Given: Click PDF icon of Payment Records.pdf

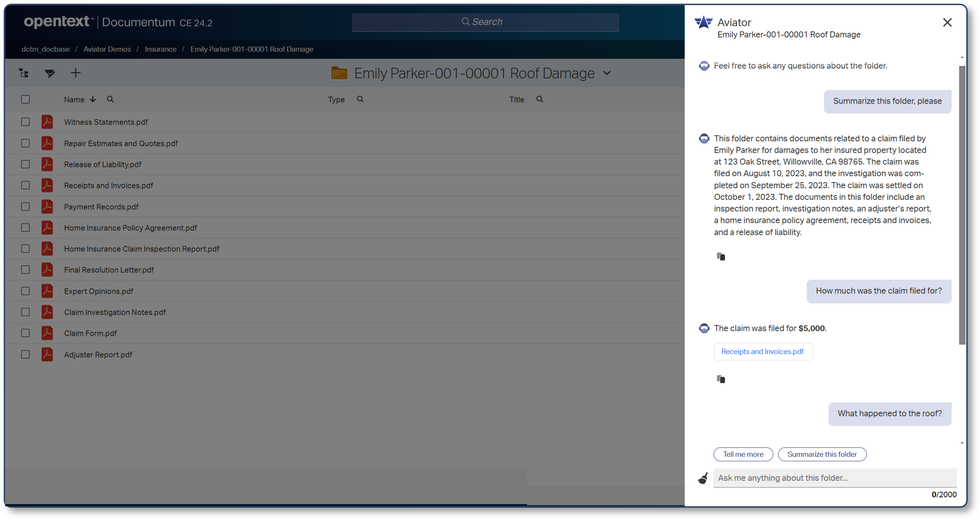Looking at the screenshot, I should [x=47, y=207].
